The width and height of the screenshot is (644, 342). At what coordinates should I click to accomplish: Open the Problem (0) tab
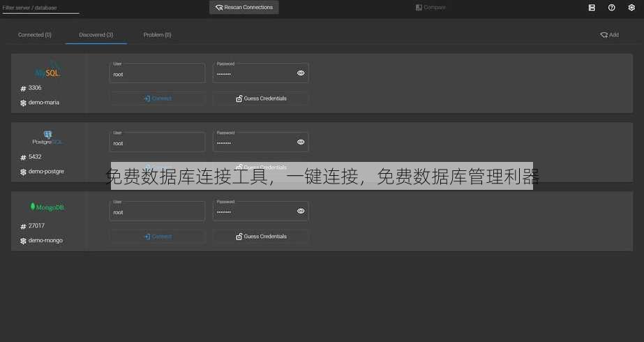click(157, 35)
